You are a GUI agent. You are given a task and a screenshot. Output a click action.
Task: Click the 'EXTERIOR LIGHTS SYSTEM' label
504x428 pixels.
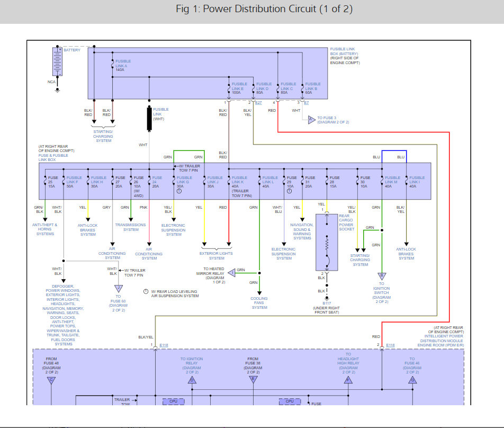(x=216, y=256)
